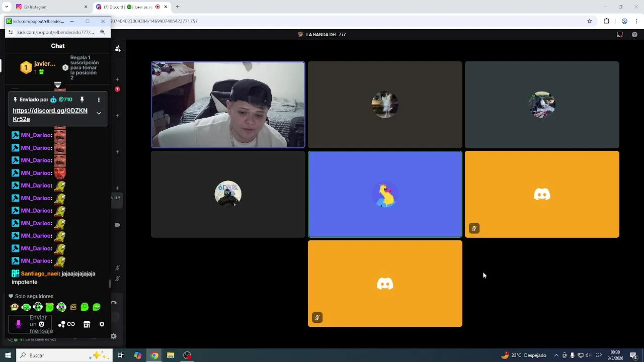Image resolution: width=644 pixels, height=362 pixels.
Task: Open Chrome extensions puzzle icon
Action: coord(606,21)
